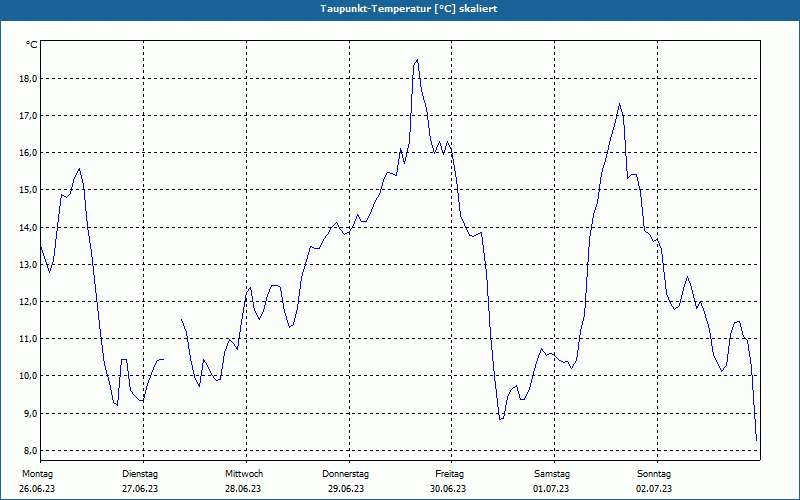
Task: Click the 02.07.23 date label
Action: 654,489
